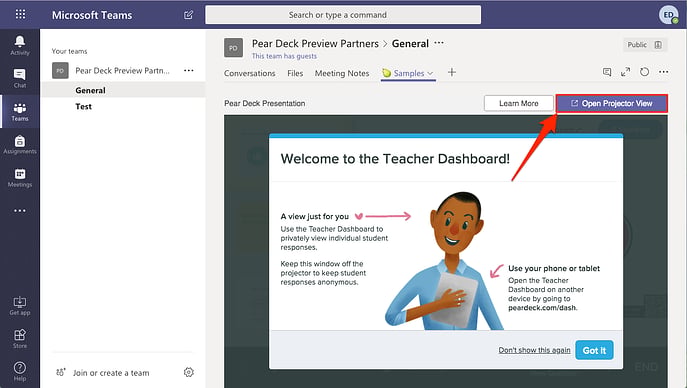Switch to the Conversations tab

(x=250, y=73)
